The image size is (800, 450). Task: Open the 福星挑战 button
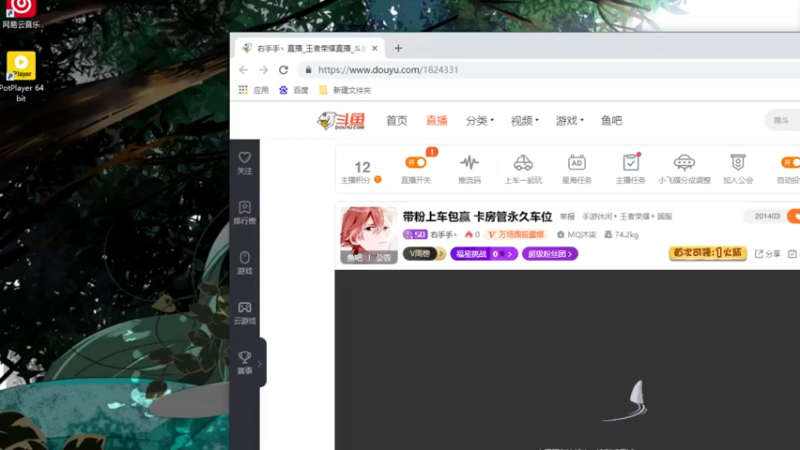click(484, 254)
